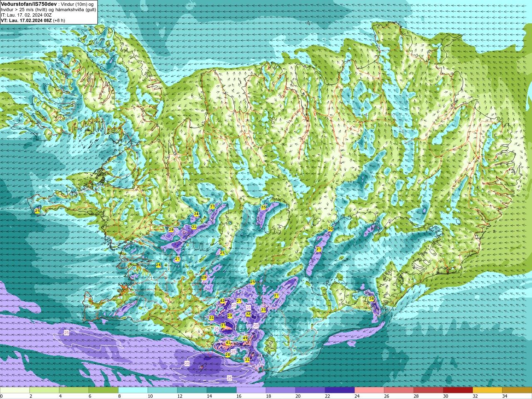This screenshot has width=532, height=399.
Task: Click the lavender 16–18 m/s legend swatch
Action: [x=251, y=390]
